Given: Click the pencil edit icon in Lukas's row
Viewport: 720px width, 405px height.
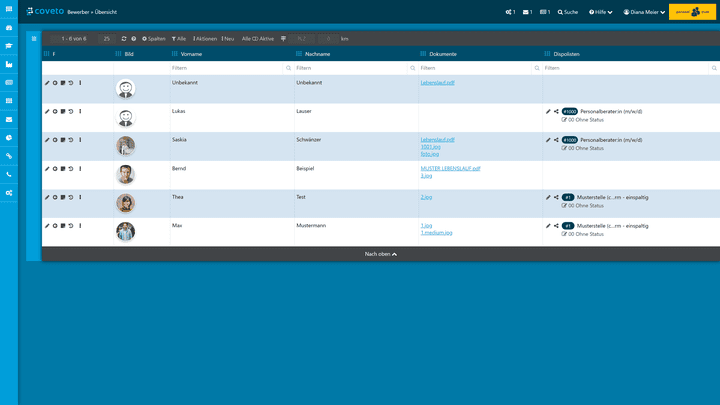Looking at the screenshot, I should pyautogui.click(x=47, y=111).
